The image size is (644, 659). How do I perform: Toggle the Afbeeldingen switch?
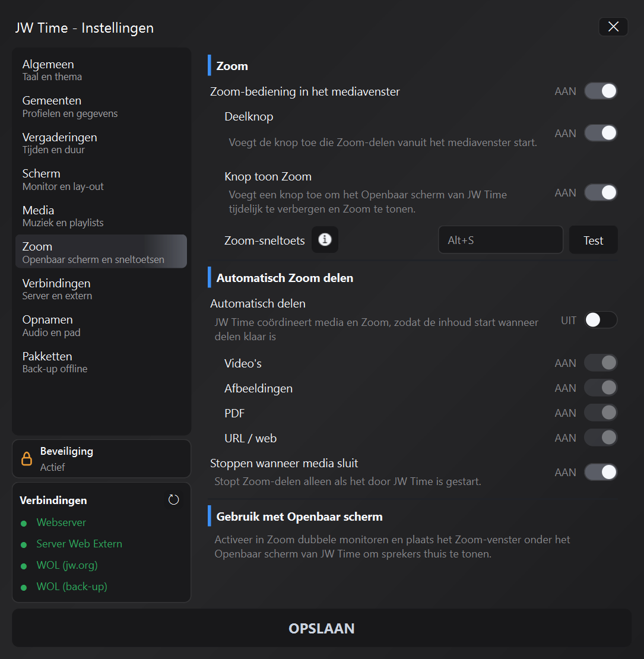(600, 388)
